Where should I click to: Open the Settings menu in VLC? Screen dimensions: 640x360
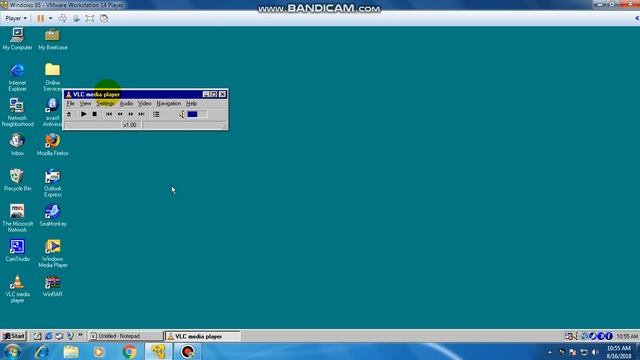coord(105,104)
